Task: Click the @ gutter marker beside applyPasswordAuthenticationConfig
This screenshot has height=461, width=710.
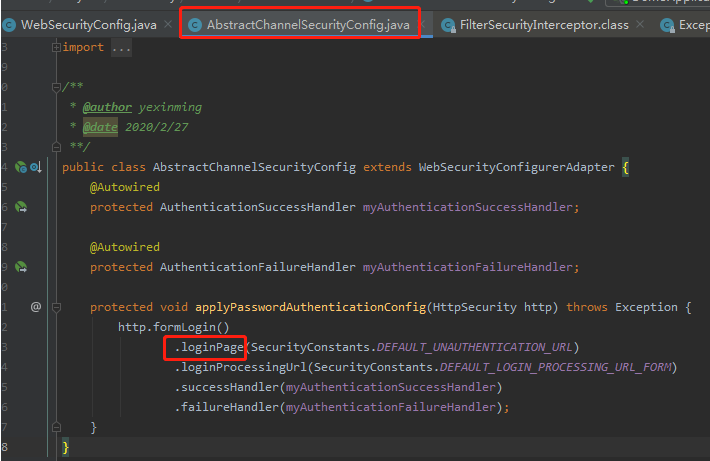Action: 36,307
